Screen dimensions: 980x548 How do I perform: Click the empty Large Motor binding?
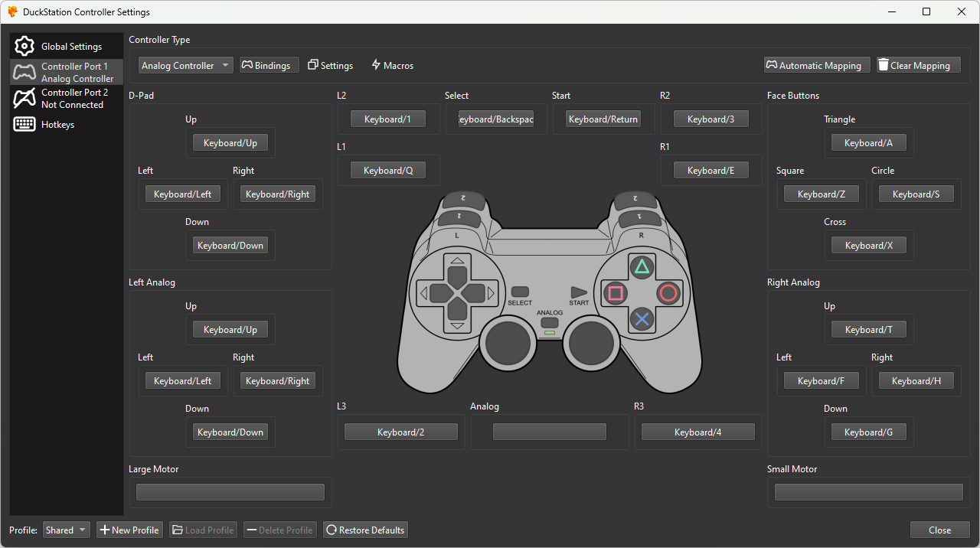tap(230, 492)
